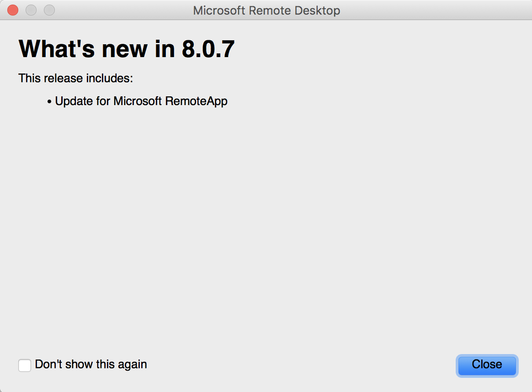
Task: Click Update for Microsoft RemoteApp bullet item
Action: pos(141,101)
